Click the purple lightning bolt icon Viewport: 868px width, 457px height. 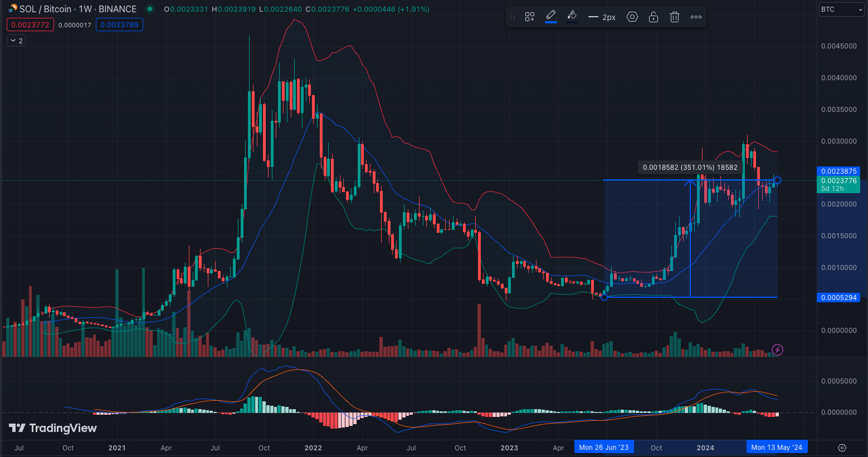777,350
